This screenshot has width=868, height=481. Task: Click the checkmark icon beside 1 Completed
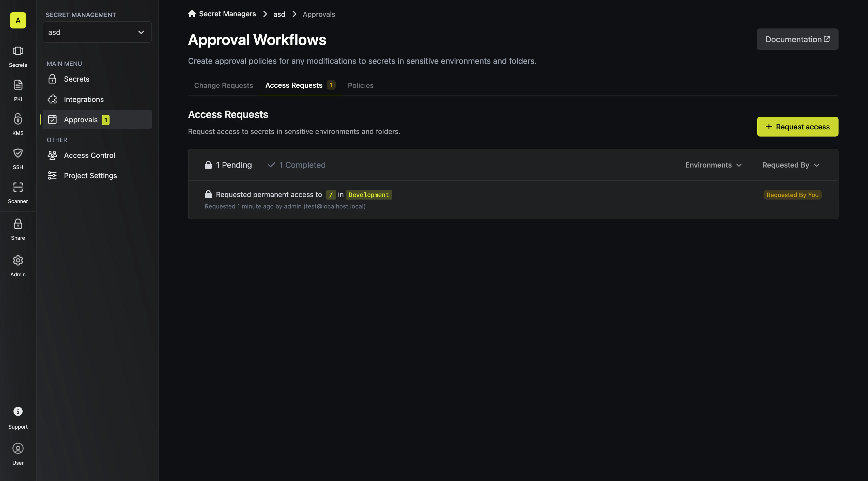pos(271,165)
